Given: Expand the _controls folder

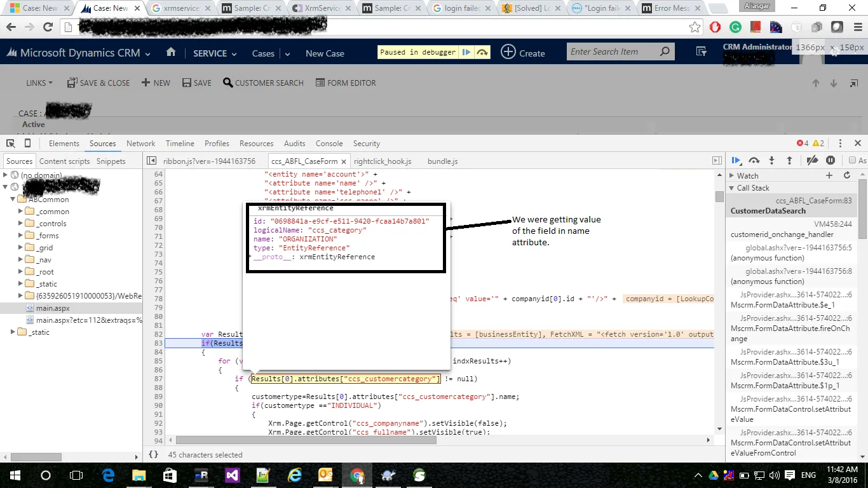Looking at the screenshot, I should (21, 224).
